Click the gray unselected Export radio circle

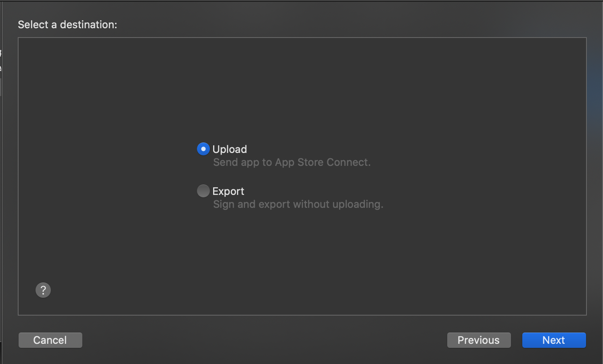[203, 191]
